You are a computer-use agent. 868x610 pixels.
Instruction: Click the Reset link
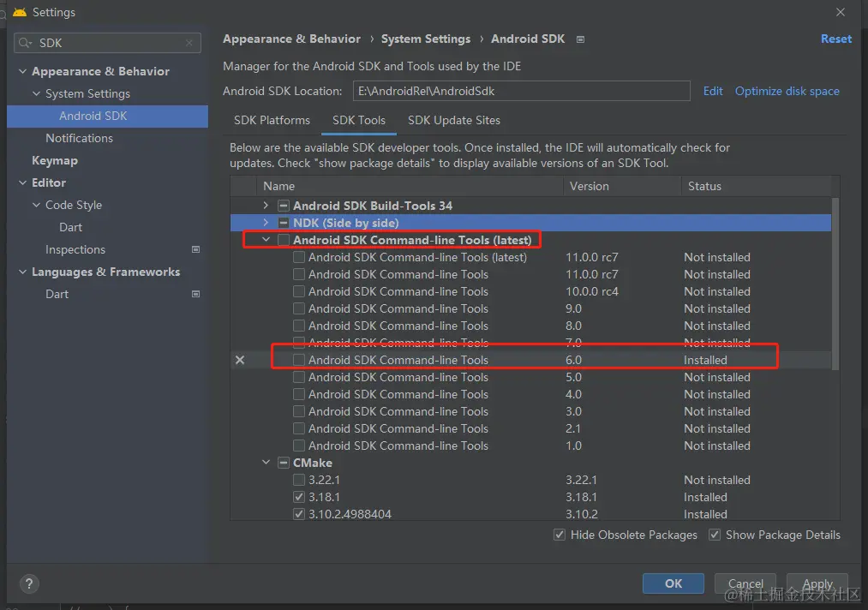click(x=836, y=39)
